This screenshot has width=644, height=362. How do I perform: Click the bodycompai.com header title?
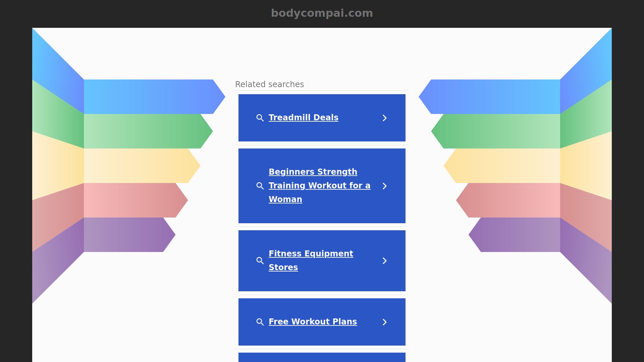coord(322,13)
